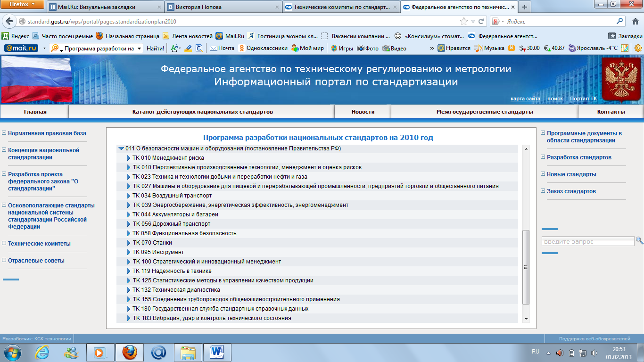This screenshot has height=362, width=644.
Task: Expand the ТК 010 Менеджмент риска row
Action: 128,158
